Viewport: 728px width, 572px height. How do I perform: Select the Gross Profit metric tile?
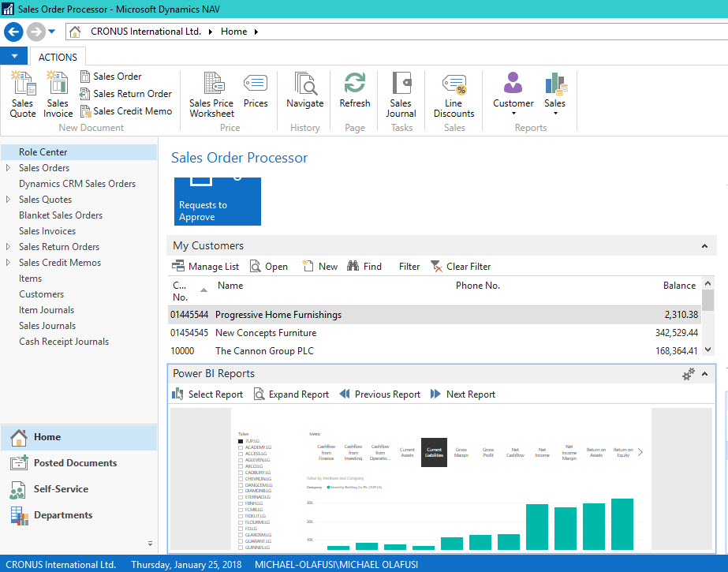[488, 452]
